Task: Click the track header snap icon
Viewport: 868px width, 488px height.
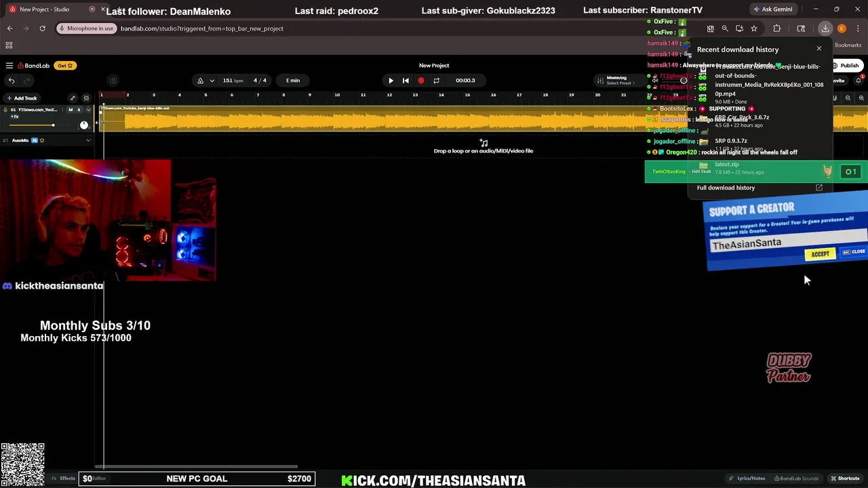Action: (86, 98)
